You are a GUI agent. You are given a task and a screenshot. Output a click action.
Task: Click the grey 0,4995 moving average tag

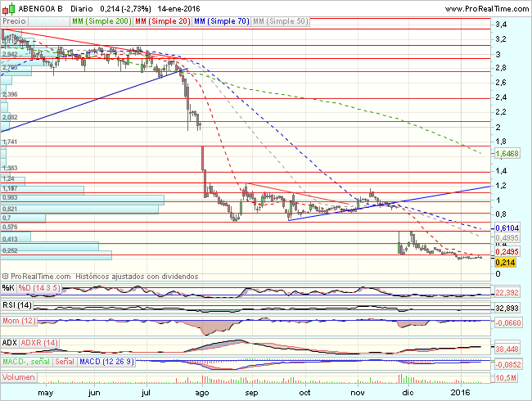[x=507, y=238]
